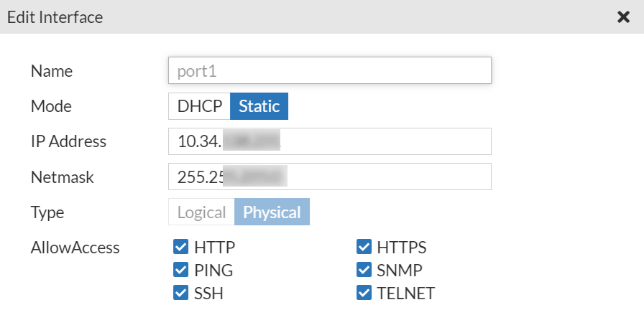644x310 pixels.
Task: Click the port1 Name input field
Action: [x=329, y=71]
